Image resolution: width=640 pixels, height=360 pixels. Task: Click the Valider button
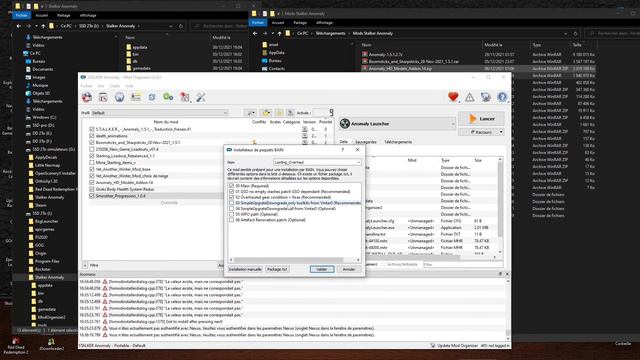pyautogui.click(x=322, y=269)
